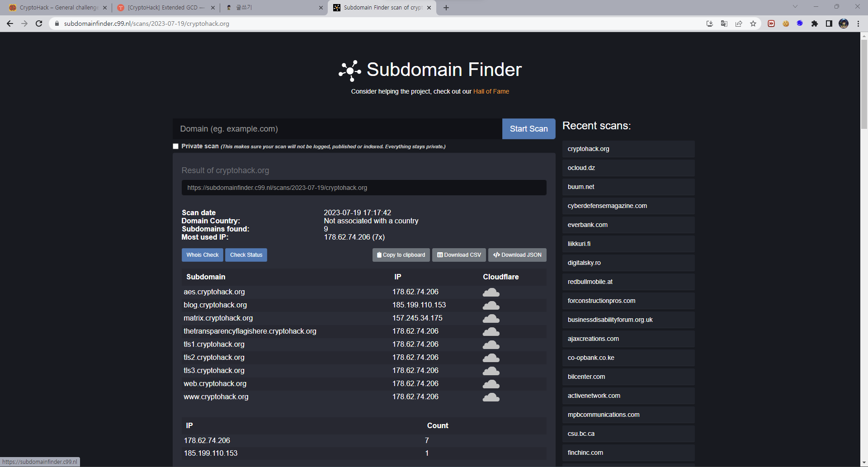Open the browser extensions puzzle icon
This screenshot has width=868, height=467.
[815, 24]
